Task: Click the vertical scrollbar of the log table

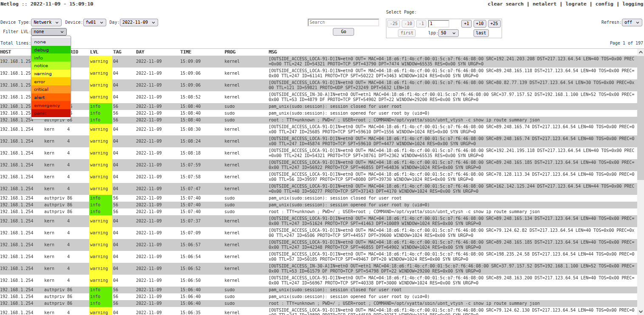Action: [x=641, y=183]
